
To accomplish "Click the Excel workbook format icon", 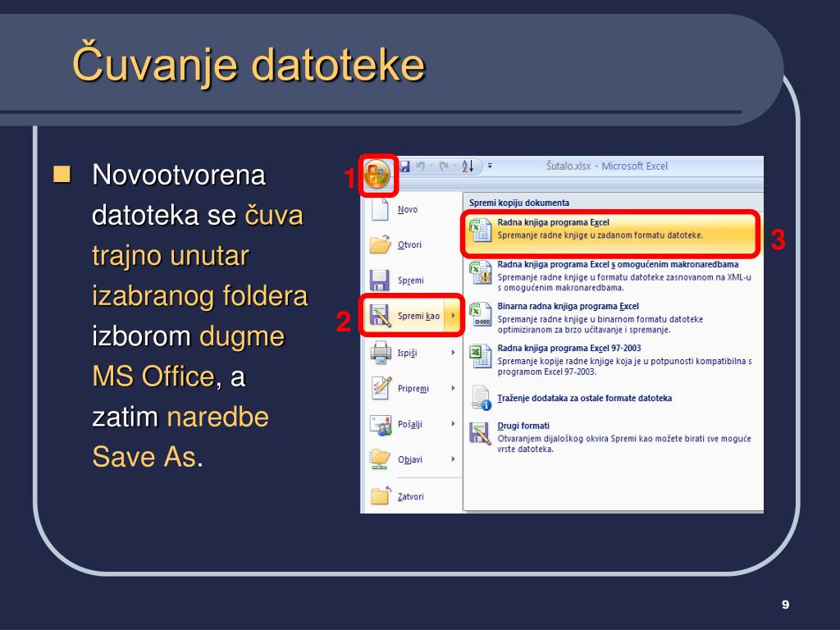I will point(481,230).
